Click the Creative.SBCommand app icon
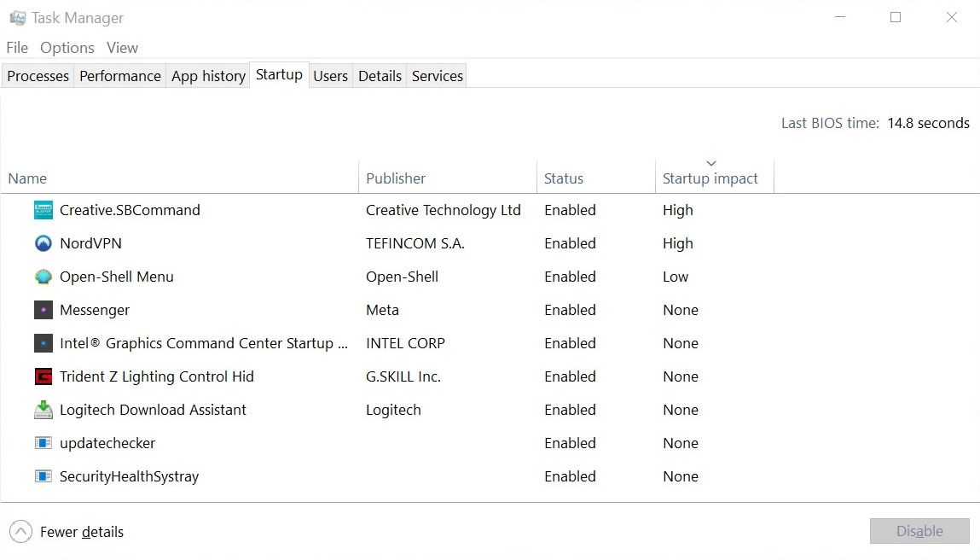 (43, 210)
